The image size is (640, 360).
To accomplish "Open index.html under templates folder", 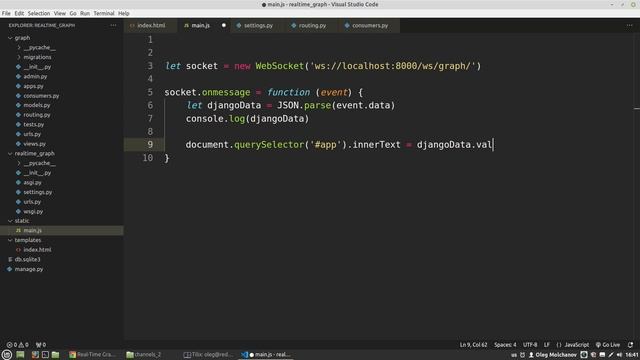I will point(37,250).
